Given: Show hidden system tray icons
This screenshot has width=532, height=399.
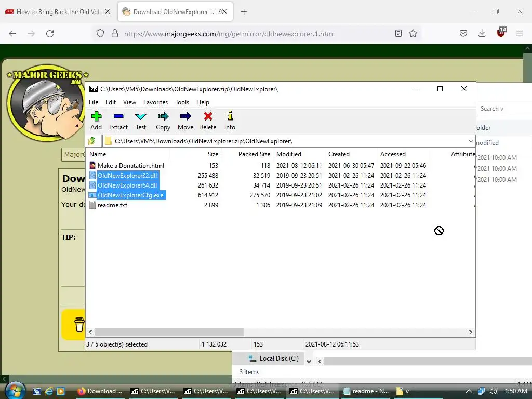Looking at the screenshot, I should pyautogui.click(x=469, y=391).
